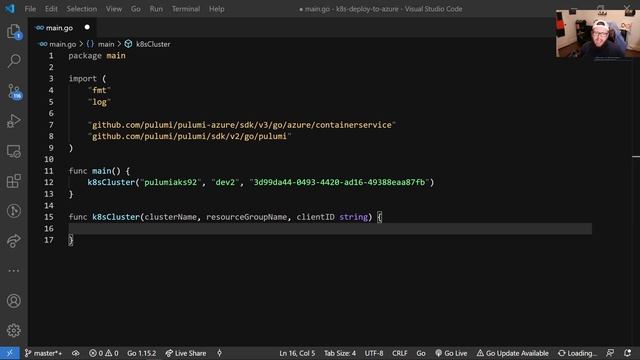Start Live Share from status bar

pyautogui.click(x=186, y=353)
